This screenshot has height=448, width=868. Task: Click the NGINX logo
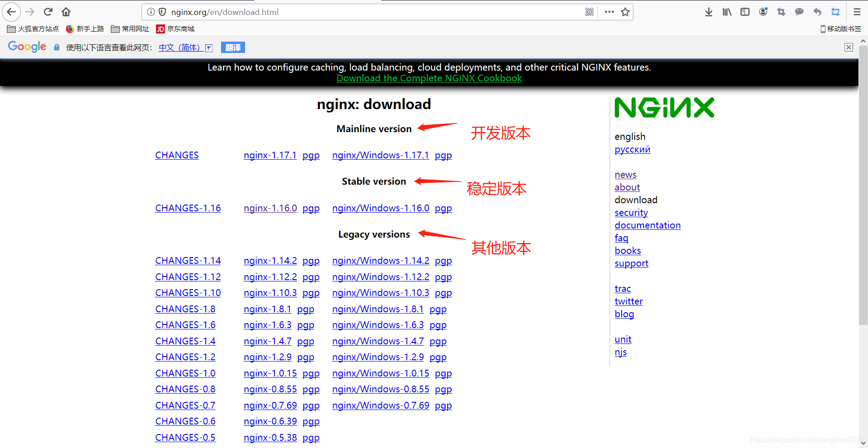(664, 108)
